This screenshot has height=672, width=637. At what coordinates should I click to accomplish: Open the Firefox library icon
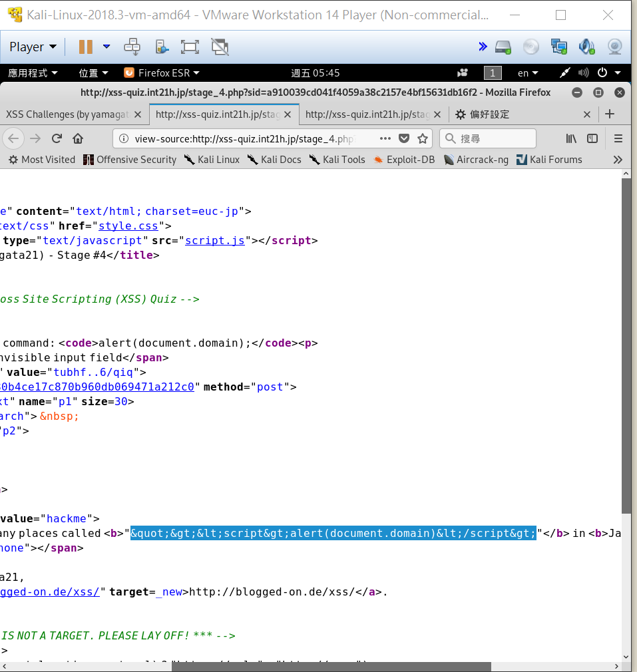coord(571,138)
